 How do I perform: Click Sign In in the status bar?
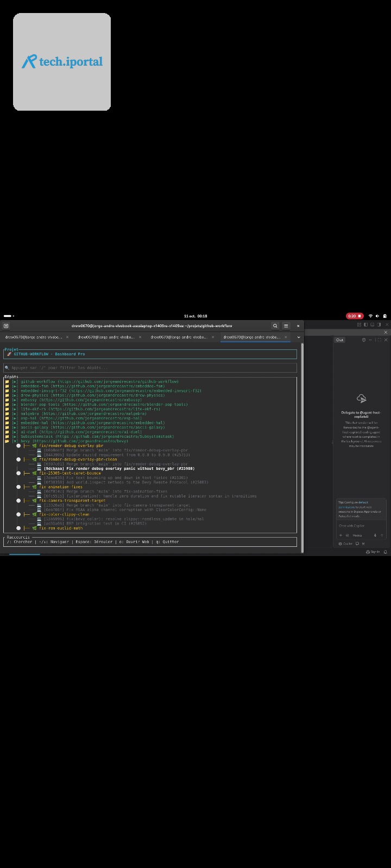pos(374,552)
